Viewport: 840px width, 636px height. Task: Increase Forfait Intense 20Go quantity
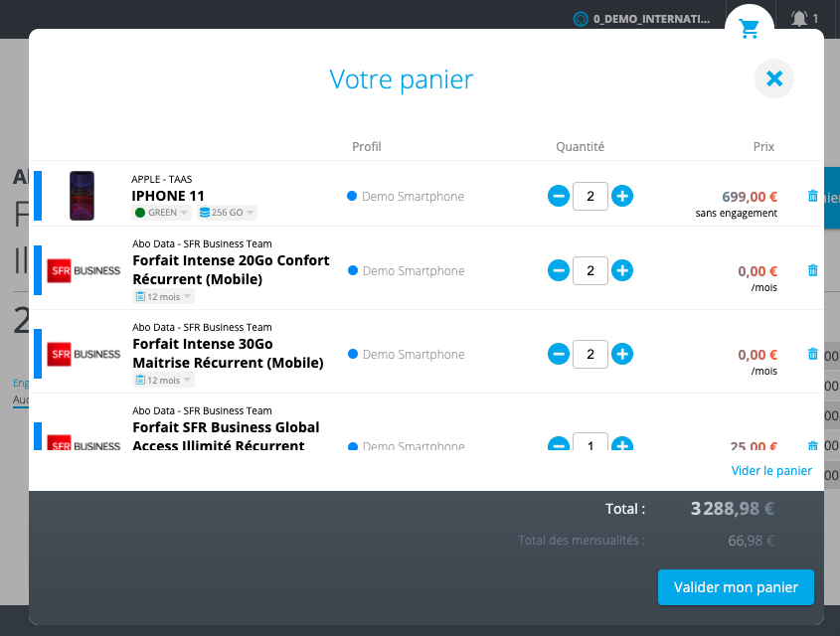coord(622,270)
